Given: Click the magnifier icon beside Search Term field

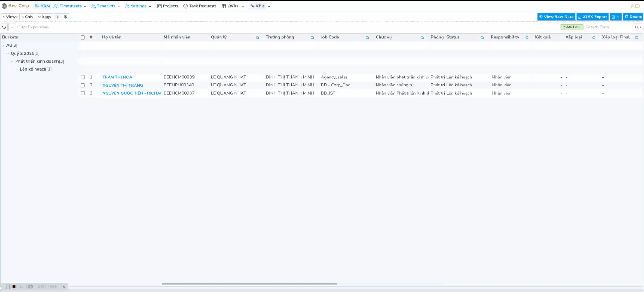Looking at the screenshot, I should click(637, 27).
